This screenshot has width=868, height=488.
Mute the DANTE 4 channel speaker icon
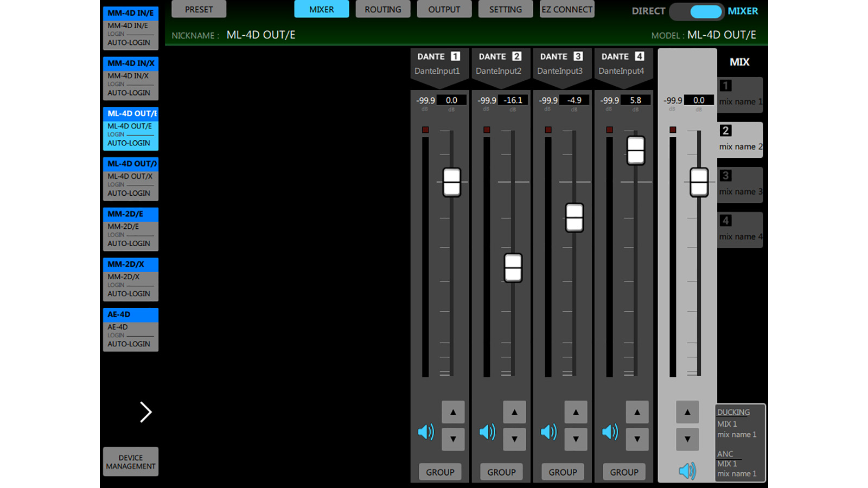tap(610, 432)
